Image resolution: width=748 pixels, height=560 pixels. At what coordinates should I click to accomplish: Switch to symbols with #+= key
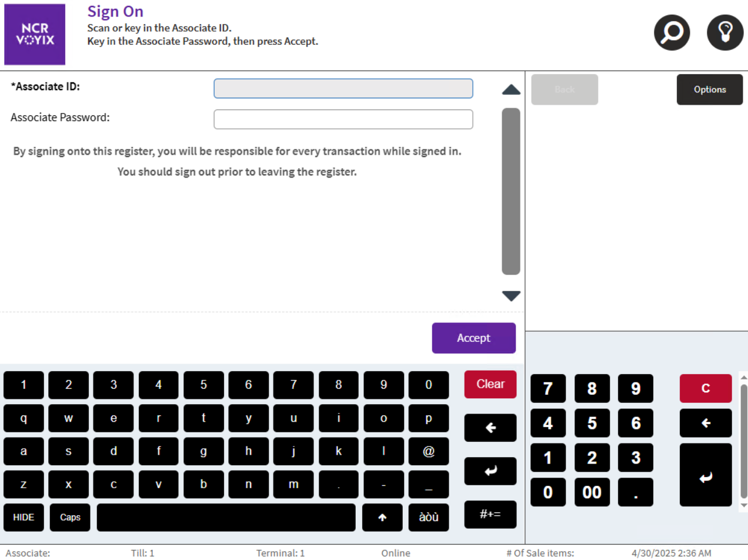click(x=490, y=515)
